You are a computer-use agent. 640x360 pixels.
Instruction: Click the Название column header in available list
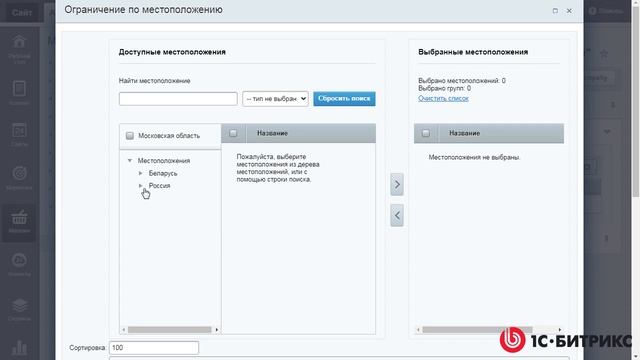272,133
